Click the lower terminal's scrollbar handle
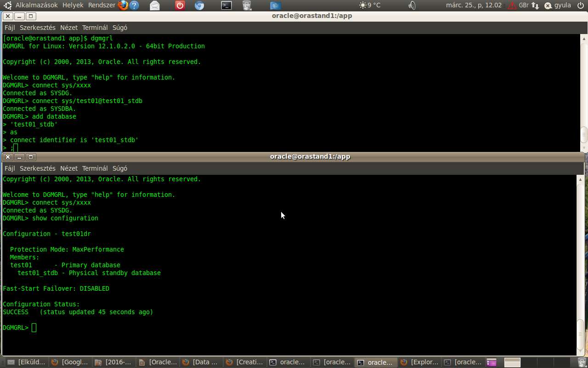This screenshot has width=588, height=368. click(581, 334)
